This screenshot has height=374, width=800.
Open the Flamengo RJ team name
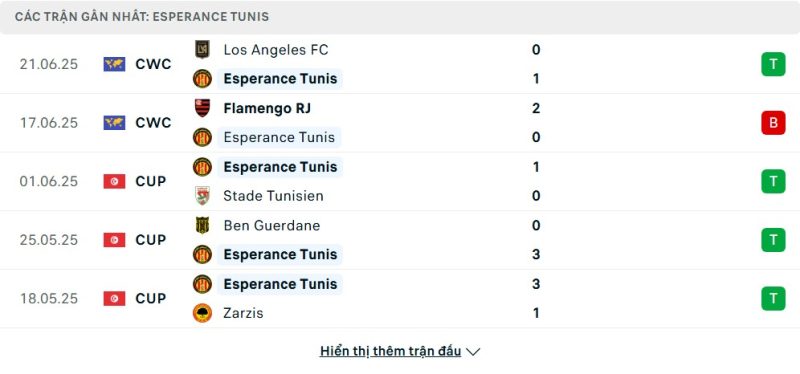tap(267, 108)
